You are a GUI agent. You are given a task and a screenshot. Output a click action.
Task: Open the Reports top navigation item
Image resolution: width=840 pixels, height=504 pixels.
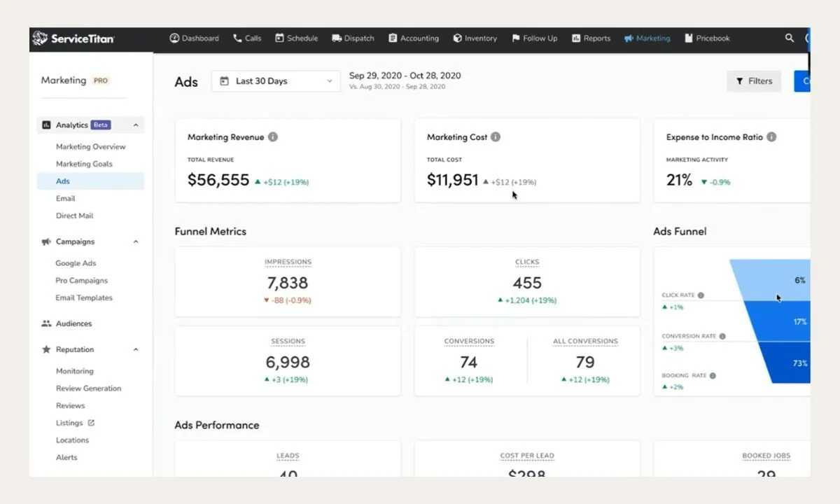(591, 38)
